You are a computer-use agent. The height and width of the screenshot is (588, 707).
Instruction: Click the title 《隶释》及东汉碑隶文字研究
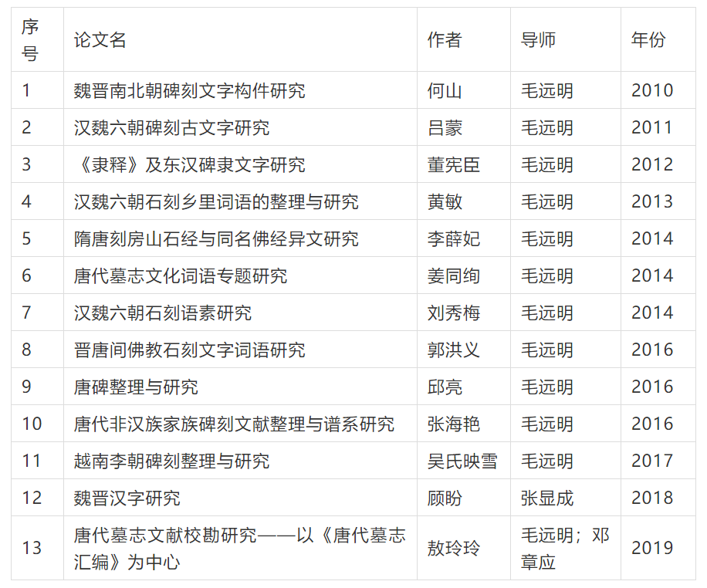click(x=189, y=164)
